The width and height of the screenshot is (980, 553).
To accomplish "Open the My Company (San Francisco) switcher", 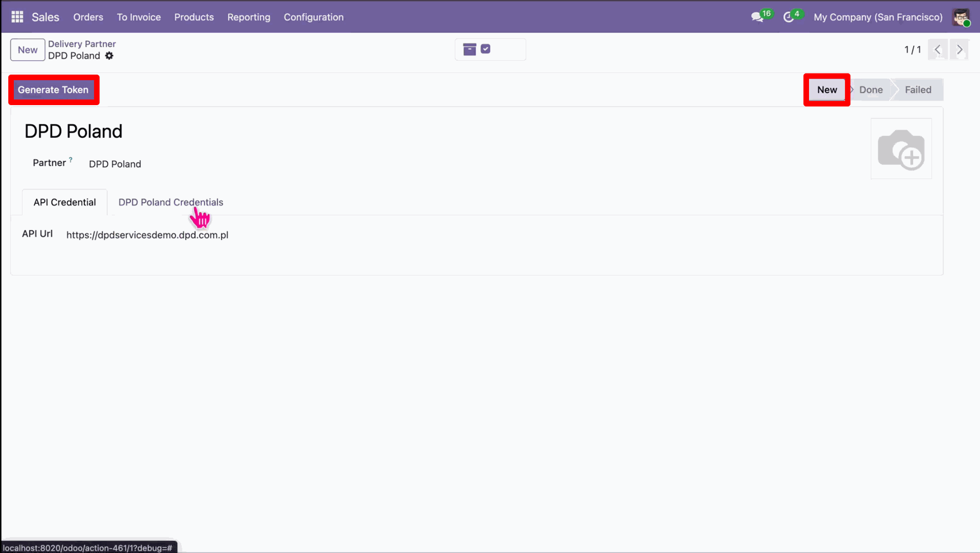I will pos(878,17).
